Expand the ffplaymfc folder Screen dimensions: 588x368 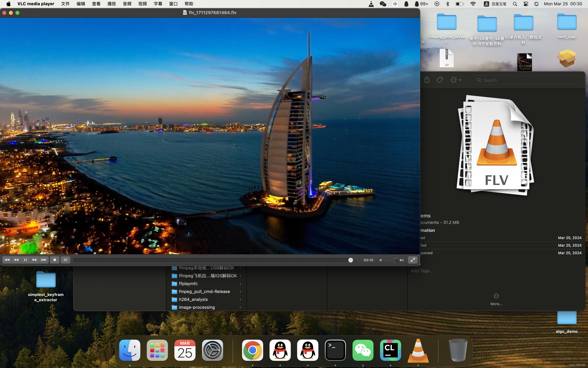pos(240,283)
